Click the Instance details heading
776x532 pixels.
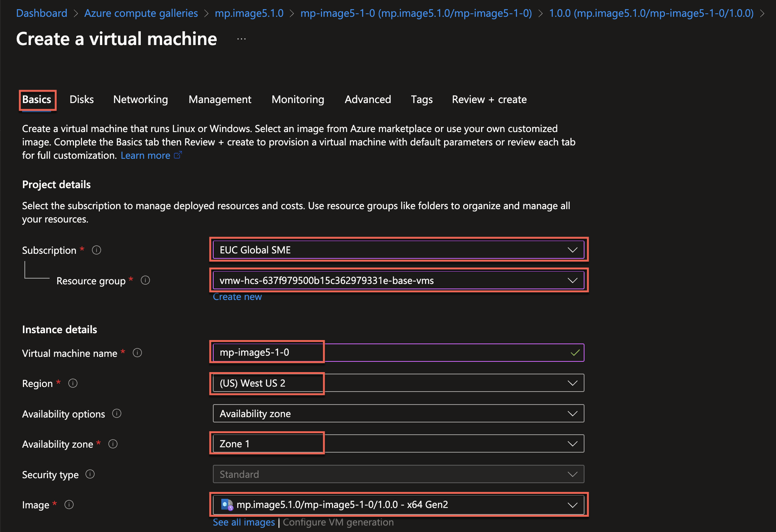click(x=60, y=329)
